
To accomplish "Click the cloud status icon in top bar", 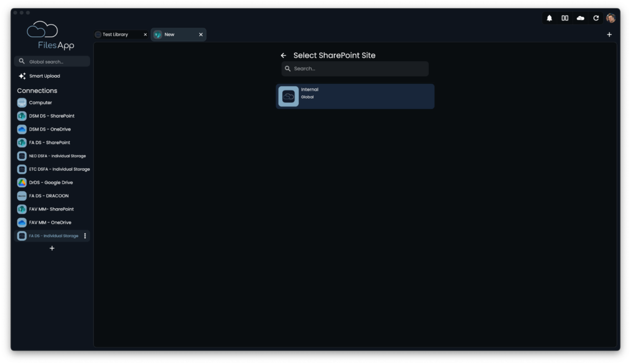I will (580, 18).
